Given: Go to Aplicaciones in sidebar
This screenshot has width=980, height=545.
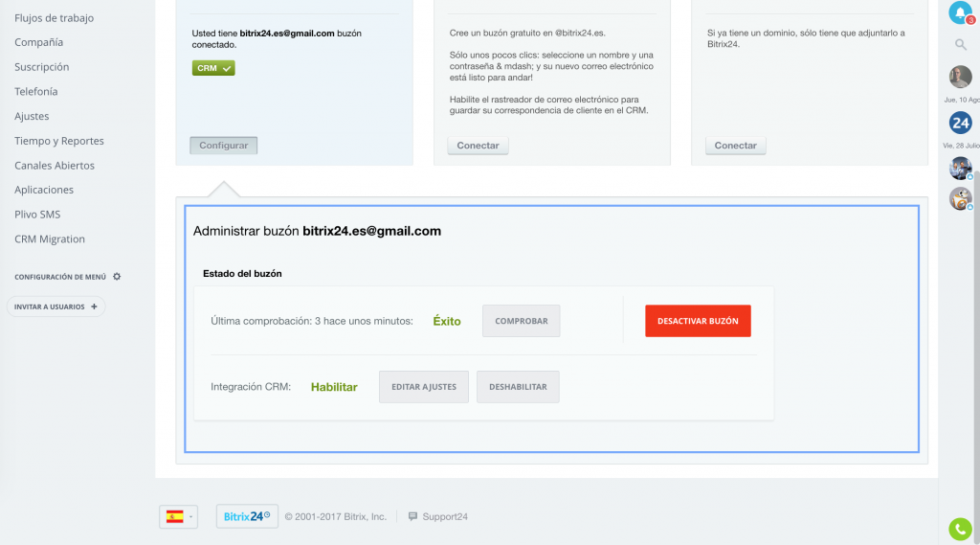Looking at the screenshot, I should pyautogui.click(x=44, y=190).
